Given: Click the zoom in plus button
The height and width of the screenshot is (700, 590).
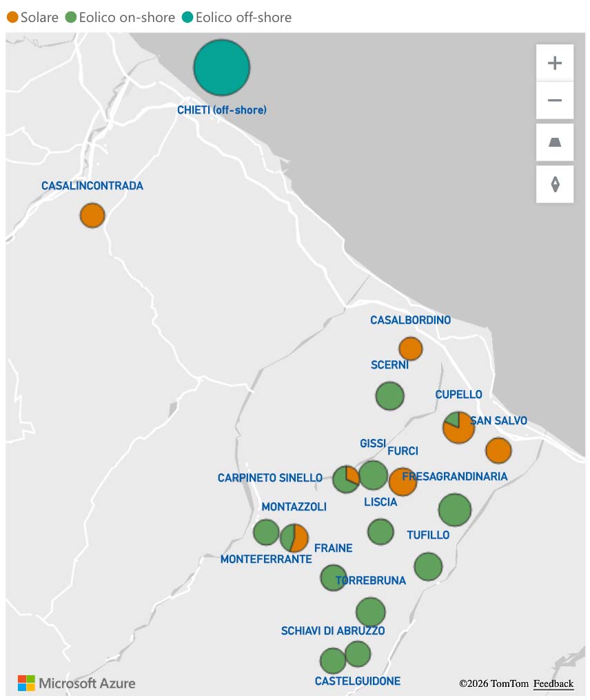Looking at the screenshot, I should click(x=554, y=63).
